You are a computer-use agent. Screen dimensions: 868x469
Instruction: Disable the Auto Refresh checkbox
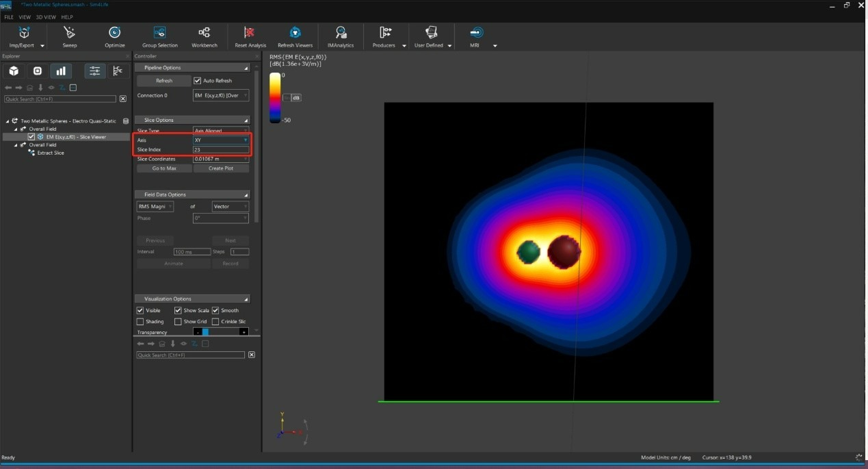[x=198, y=81]
